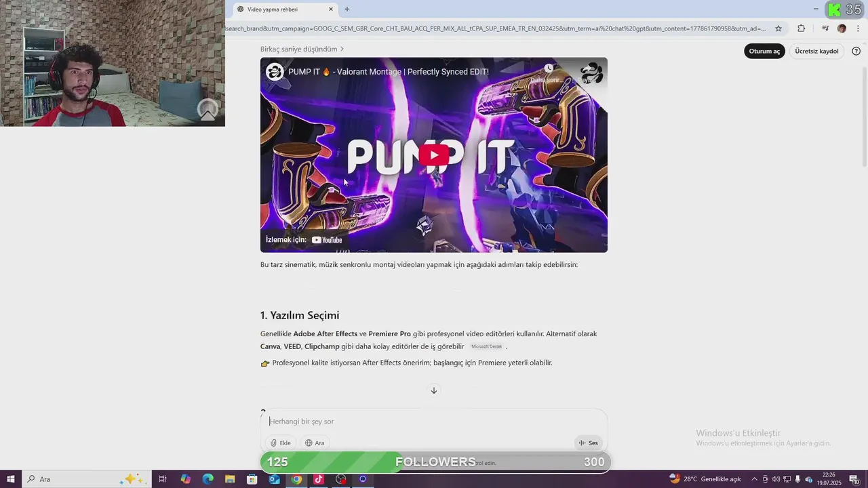Open the YouTube logo link on video

tap(327, 240)
